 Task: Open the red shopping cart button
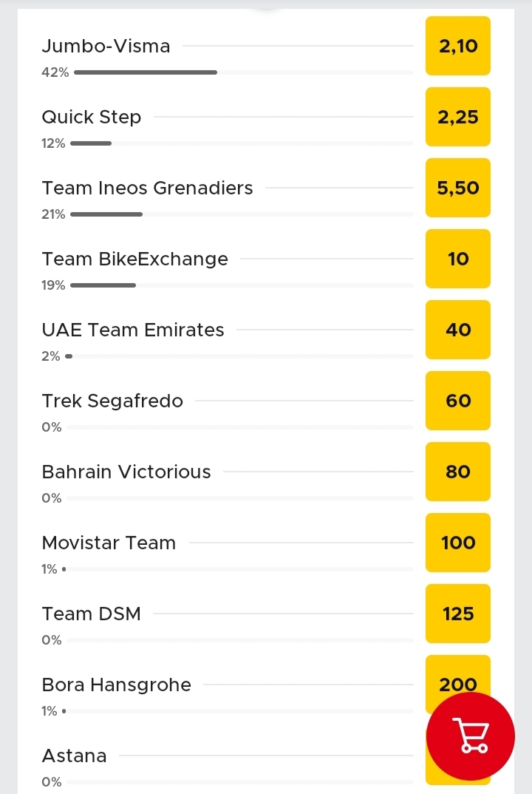click(x=471, y=736)
